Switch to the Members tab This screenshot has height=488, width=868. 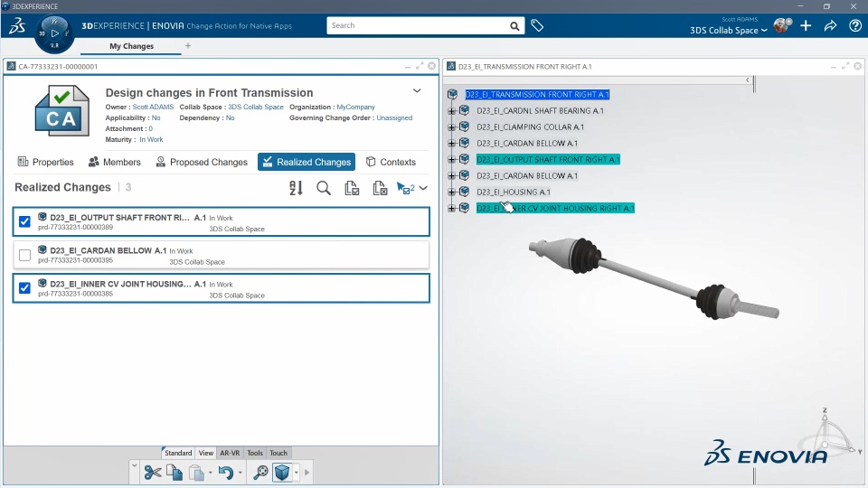click(115, 162)
